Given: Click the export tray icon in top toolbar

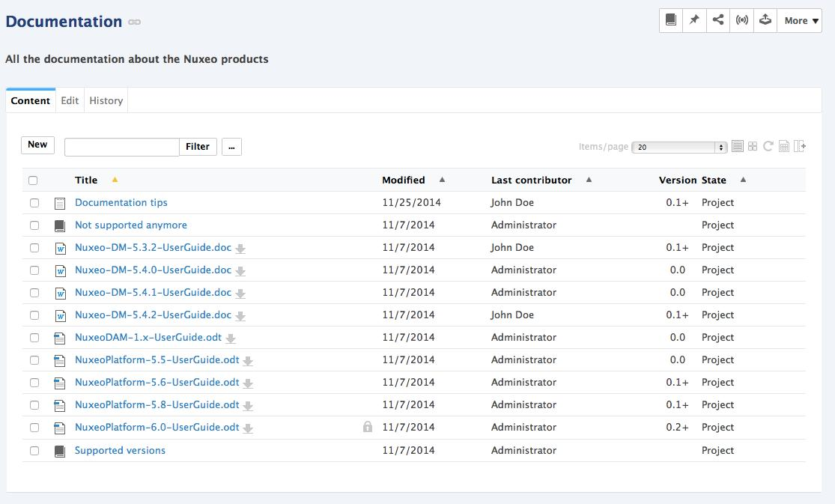Looking at the screenshot, I should (x=765, y=20).
